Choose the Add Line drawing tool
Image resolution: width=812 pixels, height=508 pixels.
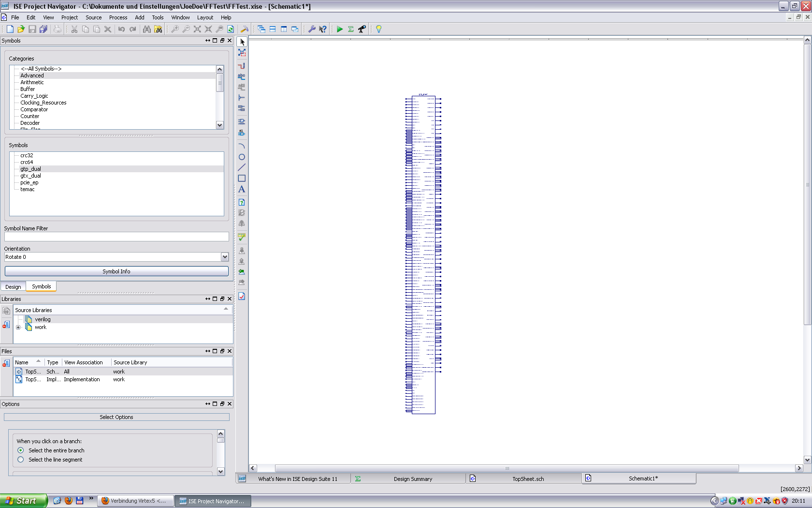242,167
